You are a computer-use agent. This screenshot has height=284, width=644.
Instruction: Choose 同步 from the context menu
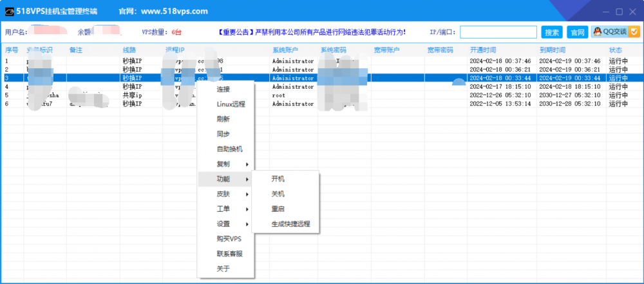coord(226,134)
